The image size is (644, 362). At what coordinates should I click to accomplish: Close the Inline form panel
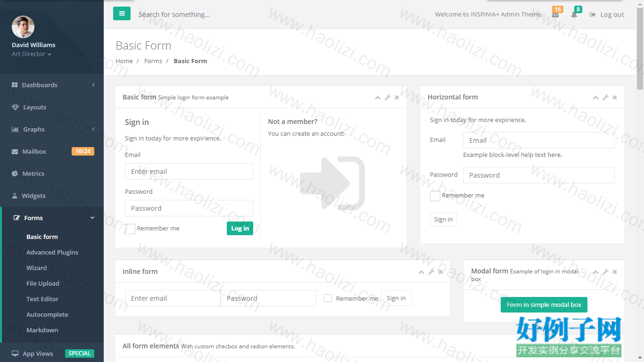tap(440, 272)
